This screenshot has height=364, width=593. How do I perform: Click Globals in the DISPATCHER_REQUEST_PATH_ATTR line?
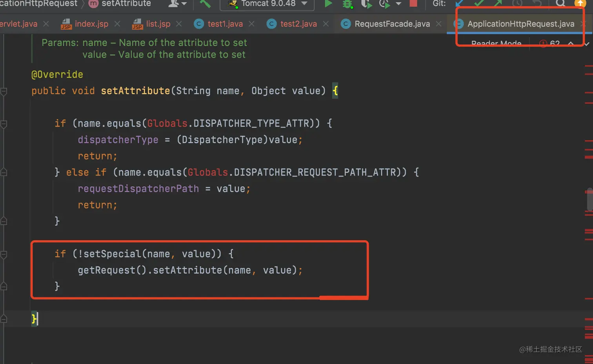coord(208,173)
